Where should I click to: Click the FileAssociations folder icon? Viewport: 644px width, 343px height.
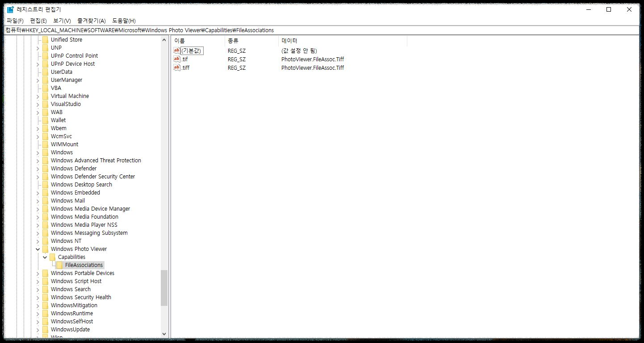click(59, 265)
